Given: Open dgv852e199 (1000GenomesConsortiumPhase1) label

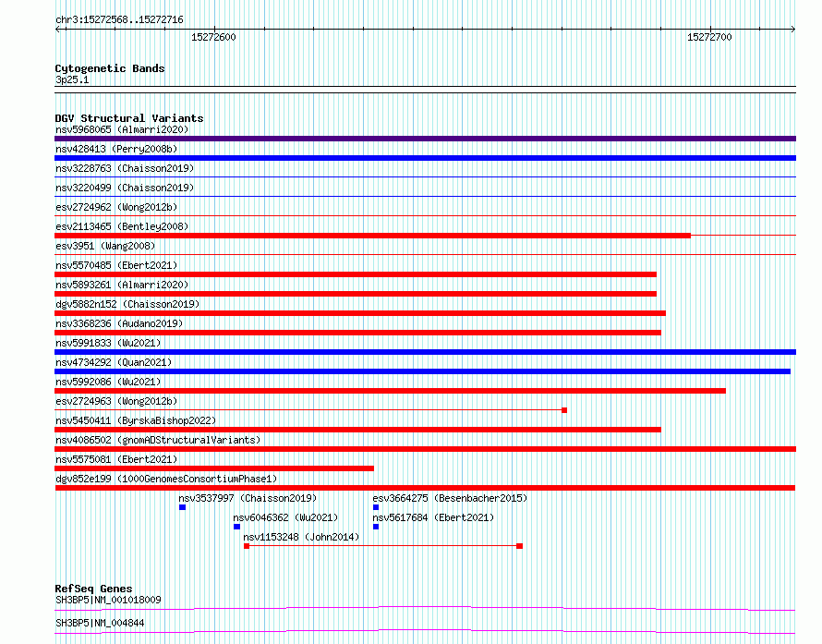Looking at the screenshot, I should (x=166, y=479).
